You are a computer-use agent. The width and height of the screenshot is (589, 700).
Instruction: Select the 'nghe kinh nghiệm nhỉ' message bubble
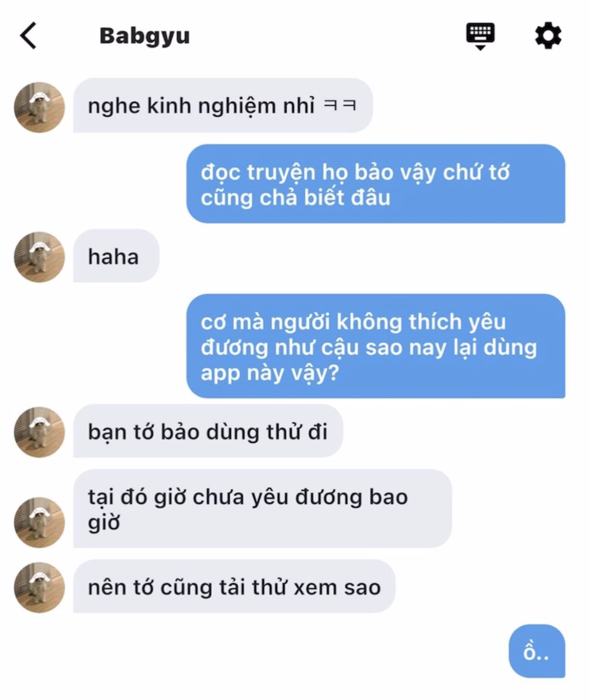[223, 105]
